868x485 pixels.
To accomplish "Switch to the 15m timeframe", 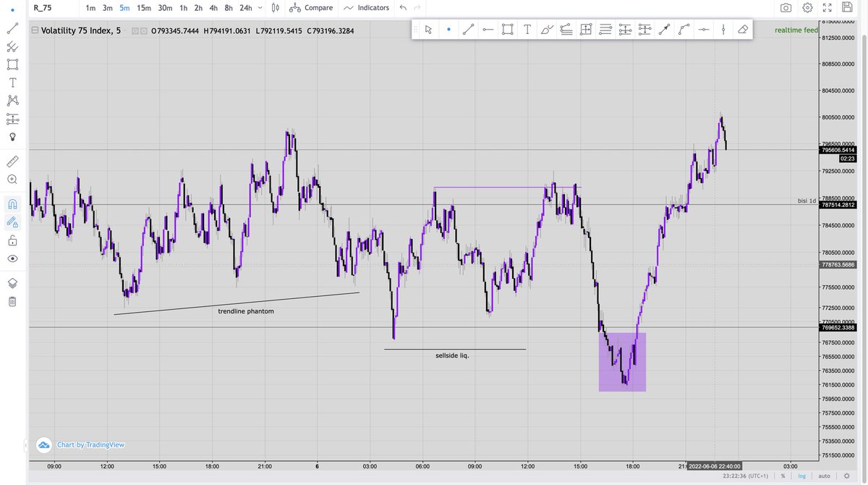I will click(142, 8).
